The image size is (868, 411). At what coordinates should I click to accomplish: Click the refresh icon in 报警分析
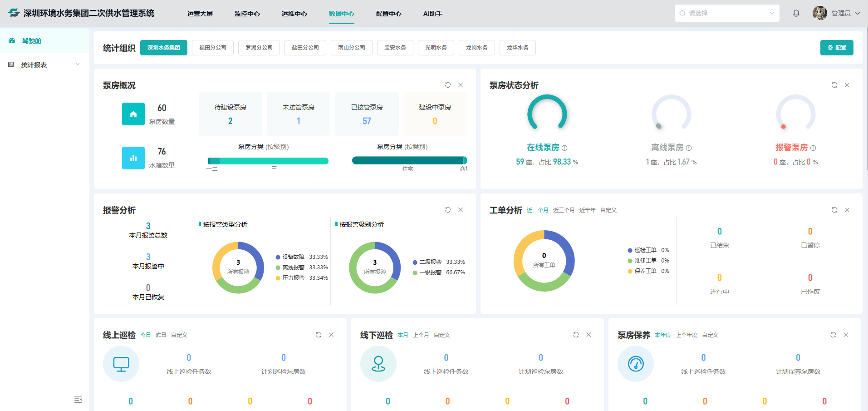pos(448,210)
